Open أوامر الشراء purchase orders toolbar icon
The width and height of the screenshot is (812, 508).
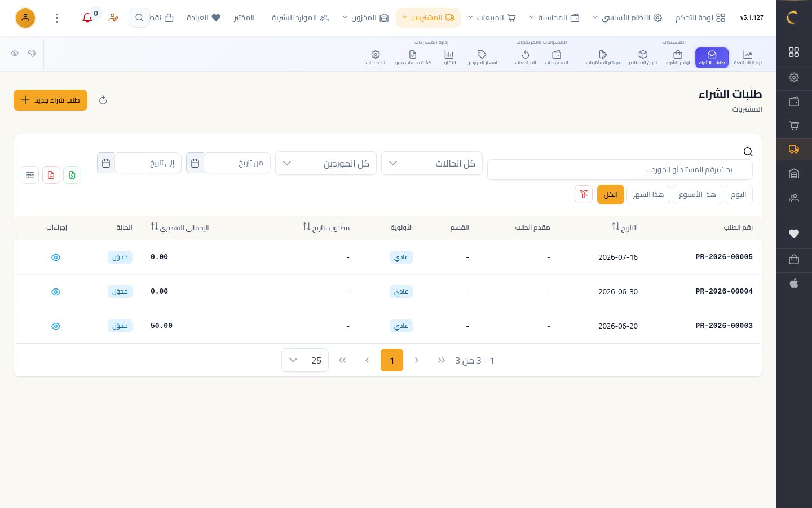pos(678,58)
